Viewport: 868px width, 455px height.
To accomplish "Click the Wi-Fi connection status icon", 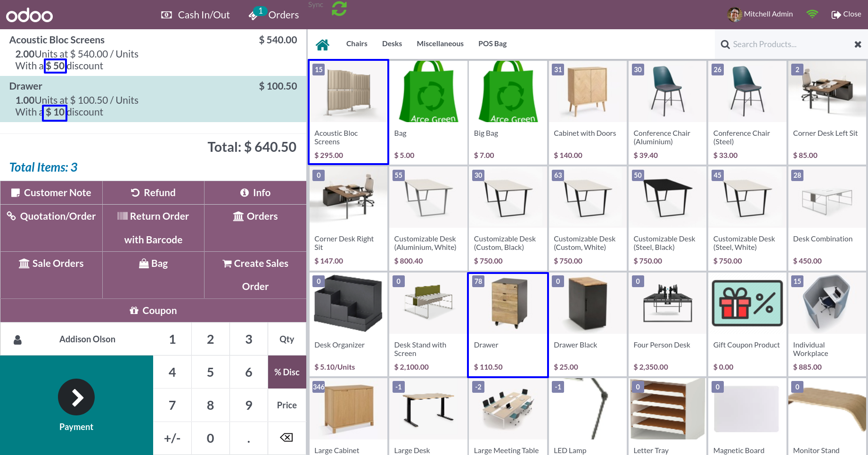I will [812, 14].
